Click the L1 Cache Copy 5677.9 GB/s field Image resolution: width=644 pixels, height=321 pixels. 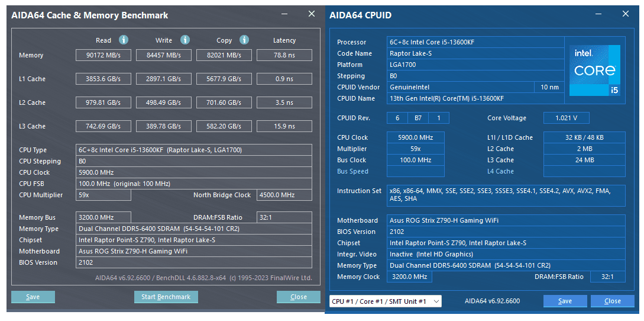pyautogui.click(x=224, y=79)
